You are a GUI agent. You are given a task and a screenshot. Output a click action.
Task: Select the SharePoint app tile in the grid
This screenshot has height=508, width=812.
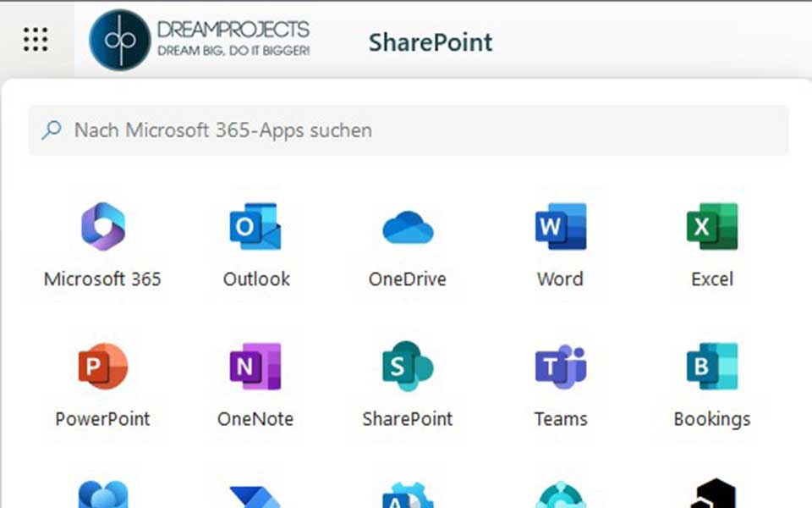[408, 385]
